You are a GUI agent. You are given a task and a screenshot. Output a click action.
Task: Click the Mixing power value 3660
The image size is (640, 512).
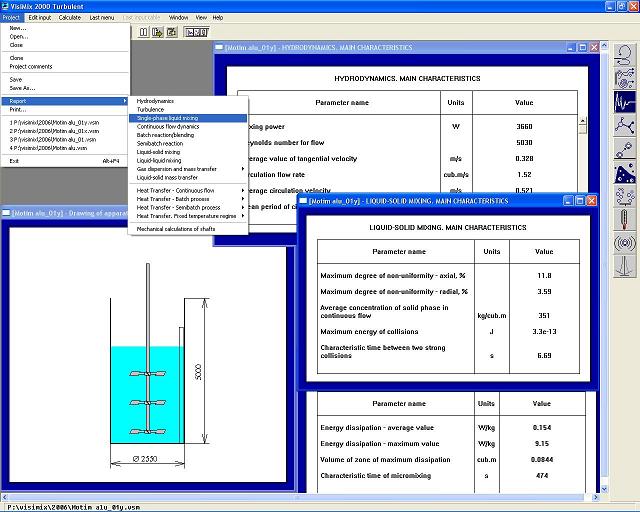pos(524,127)
